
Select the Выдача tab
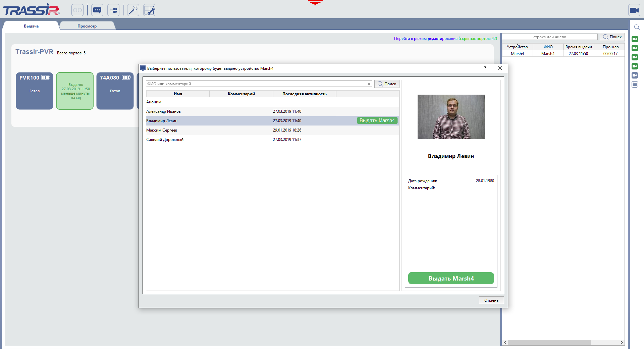[31, 26]
